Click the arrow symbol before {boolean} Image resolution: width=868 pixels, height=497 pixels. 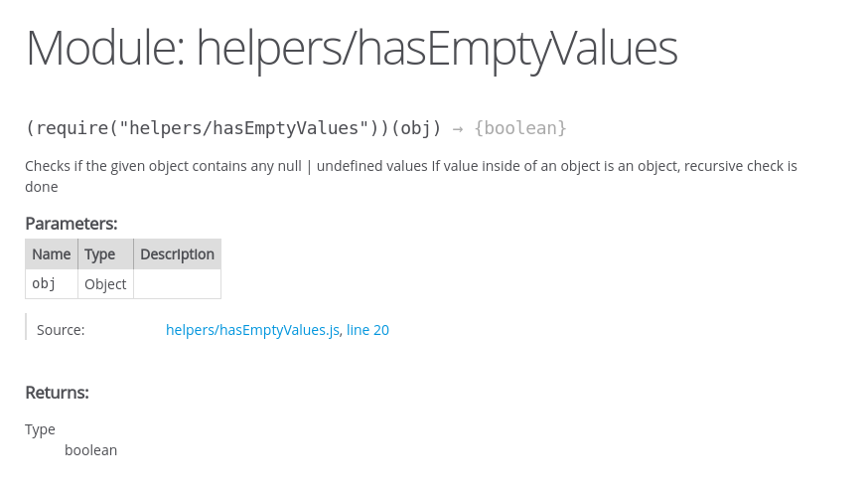tap(458, 129)
